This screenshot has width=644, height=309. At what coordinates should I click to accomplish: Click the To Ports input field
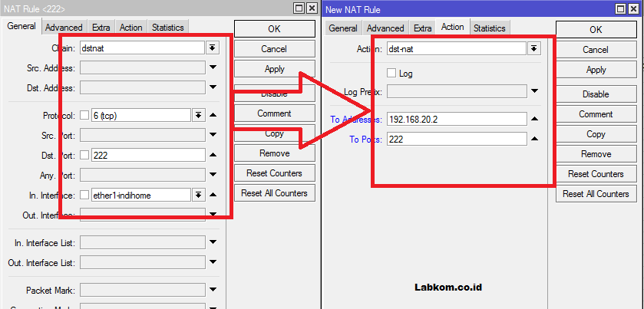click(457, 139)
